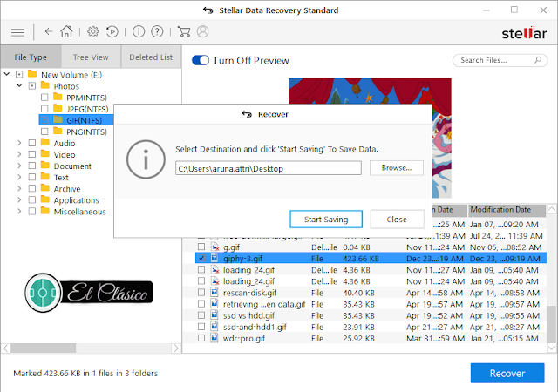This screenshot has width=558, height=392.
Task: Click the file icon of rescan-disk.gif
Action: (214, 293)
